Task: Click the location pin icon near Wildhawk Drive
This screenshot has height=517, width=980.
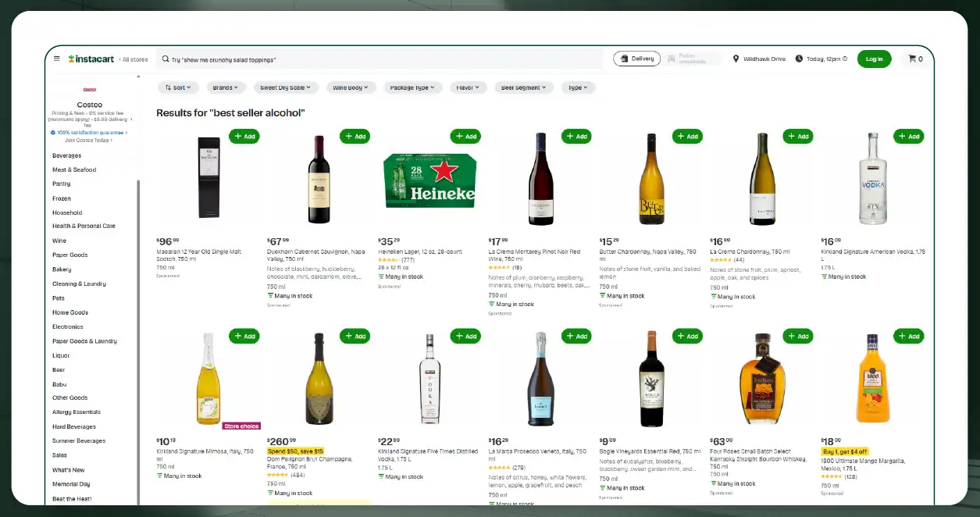Action: click(x=736, y=58)
